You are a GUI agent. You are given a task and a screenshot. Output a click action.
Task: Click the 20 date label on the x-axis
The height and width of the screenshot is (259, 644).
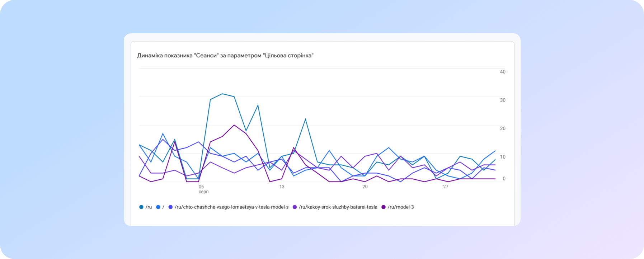tap(365, 187)
